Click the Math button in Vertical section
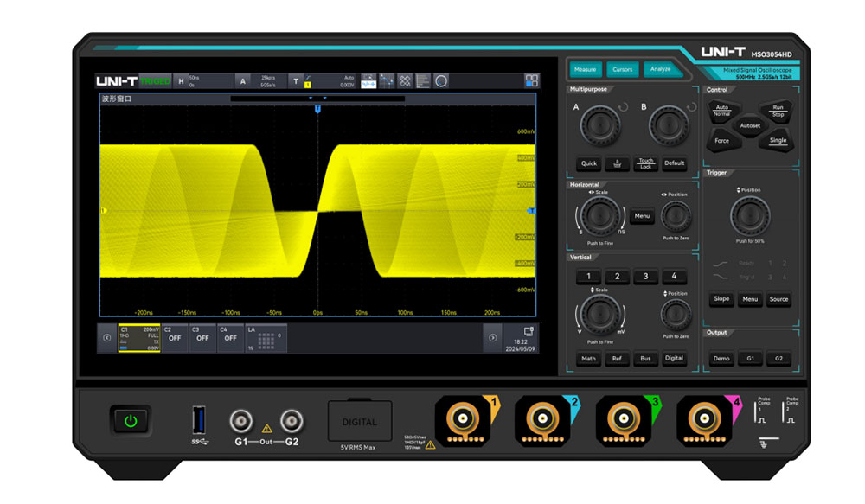 point(588,359)
